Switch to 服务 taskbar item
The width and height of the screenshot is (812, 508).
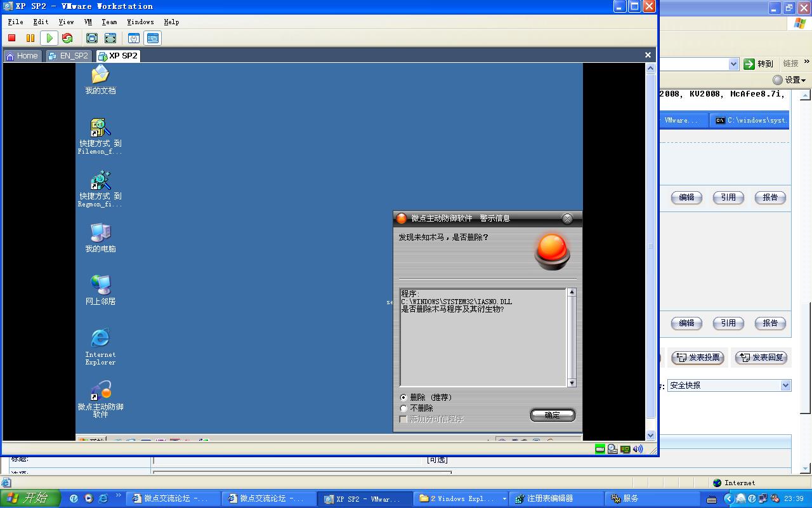click(652, 498)
